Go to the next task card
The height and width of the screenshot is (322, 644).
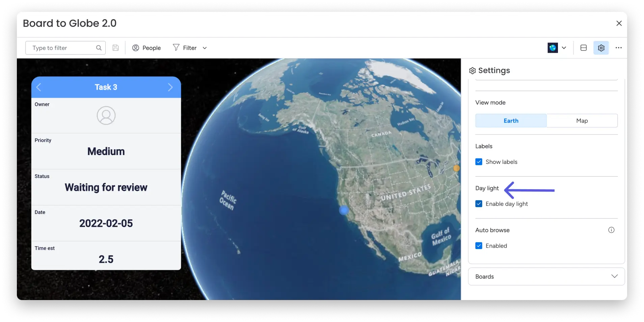(170, 87)
